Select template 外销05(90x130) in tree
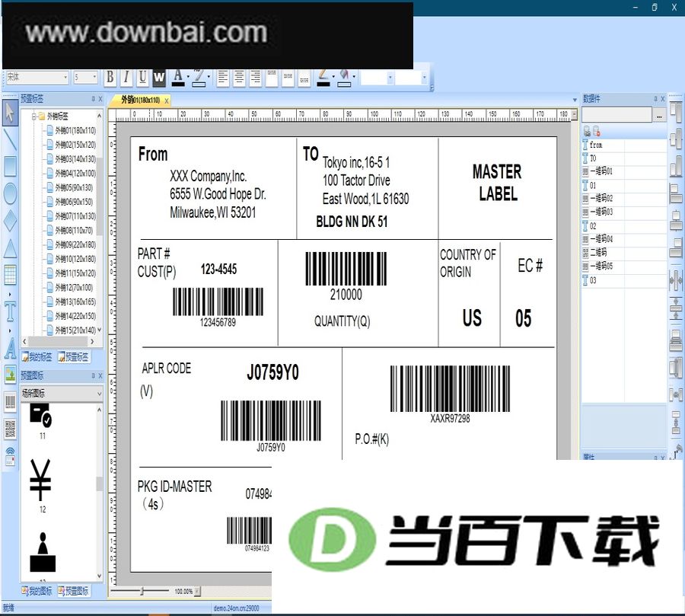 [x=74, y=187]
